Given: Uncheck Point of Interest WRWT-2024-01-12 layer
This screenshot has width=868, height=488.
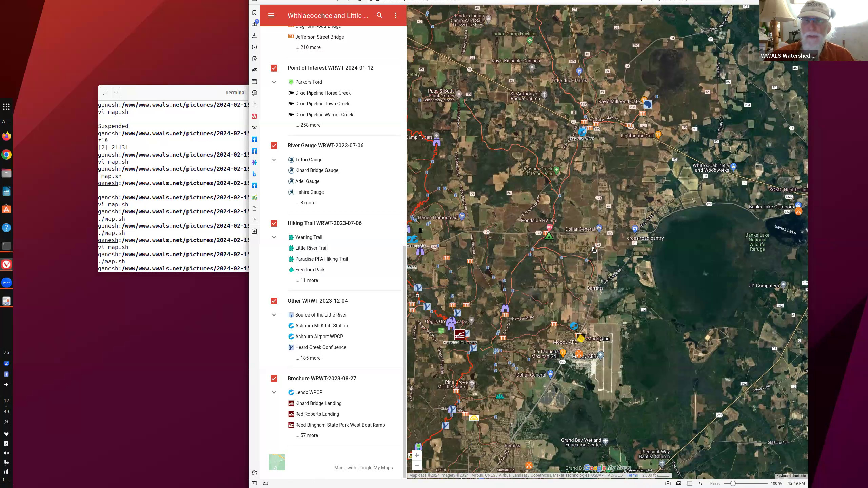Looking at the screenshot, I should click(274, 68).
